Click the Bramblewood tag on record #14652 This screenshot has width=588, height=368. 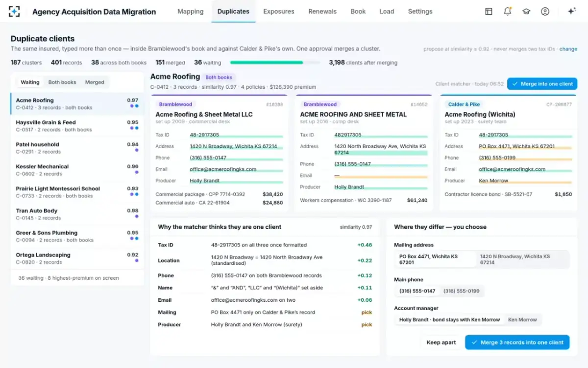click(320, 105)
